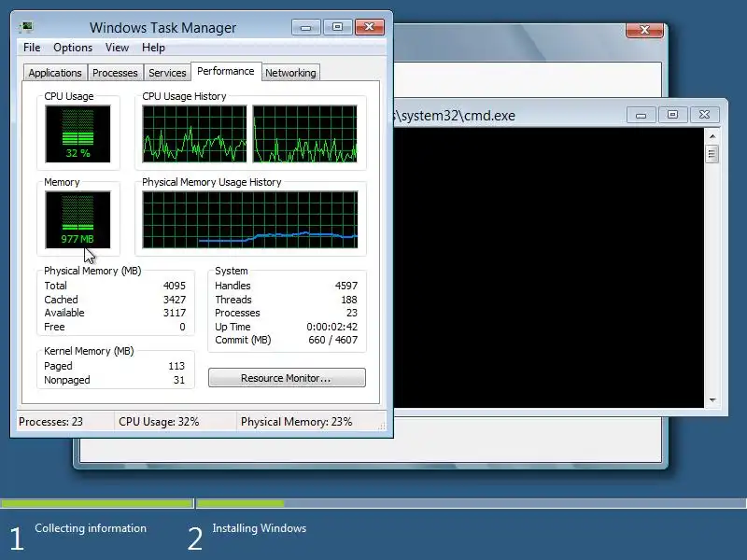Click the cmd.exe scrollbar down arrow
This screenshot has width=747, height=560.
click(x=712, y=400)
